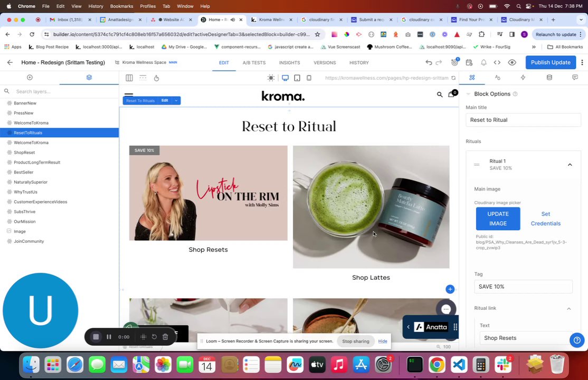Click the Search layers field
The width and height of the screenshot is (588, 380).
click(x=59, y=91)
